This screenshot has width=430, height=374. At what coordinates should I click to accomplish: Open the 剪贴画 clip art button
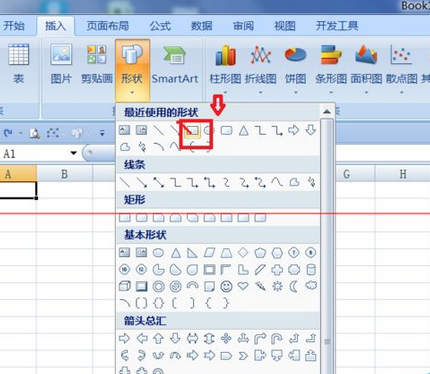point(97,64)
